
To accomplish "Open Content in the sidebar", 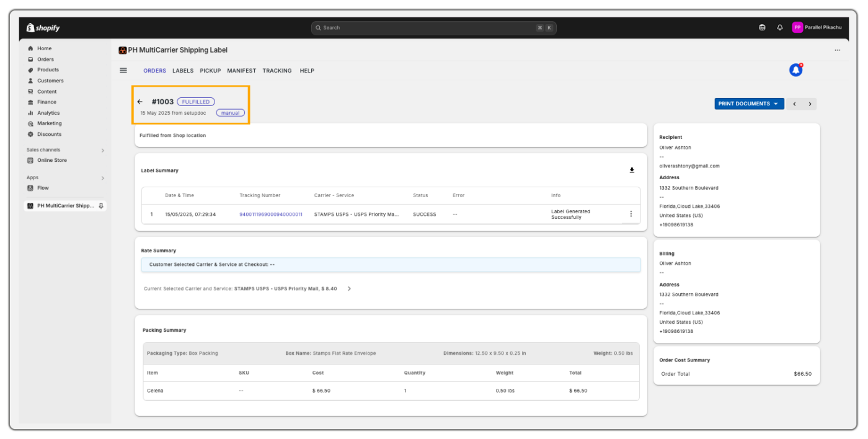I will [x=46, y=92].
